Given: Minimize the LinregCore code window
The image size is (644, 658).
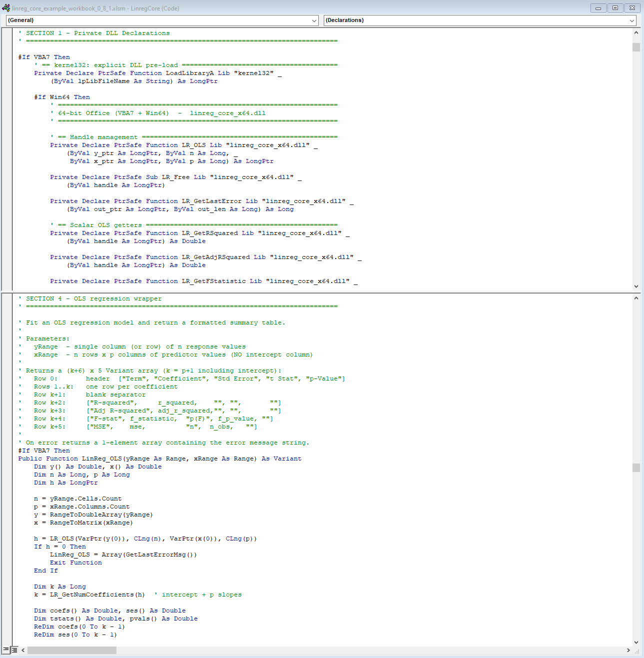Looking at the screenshot, I should (598, 8).
